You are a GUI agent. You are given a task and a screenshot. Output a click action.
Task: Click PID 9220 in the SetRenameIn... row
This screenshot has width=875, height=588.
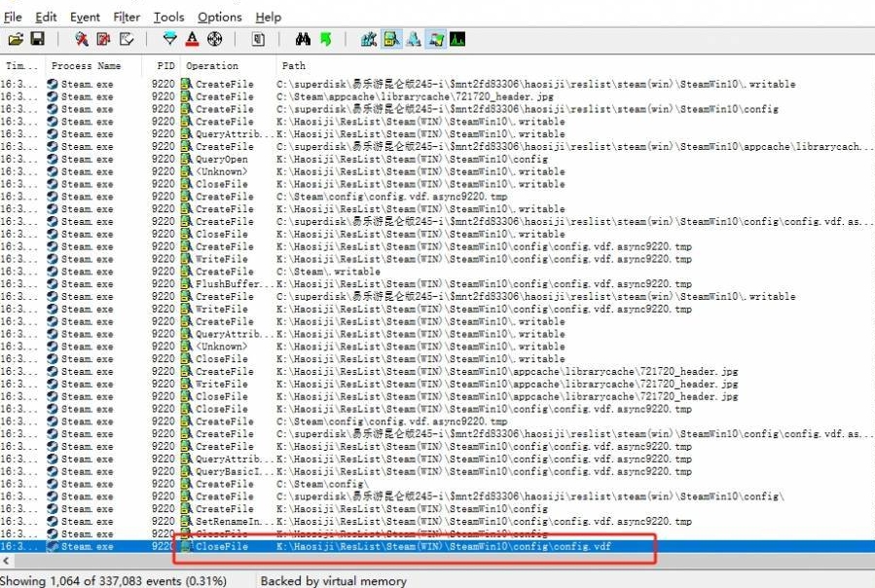pyautogui.click(x=163, y=521)
